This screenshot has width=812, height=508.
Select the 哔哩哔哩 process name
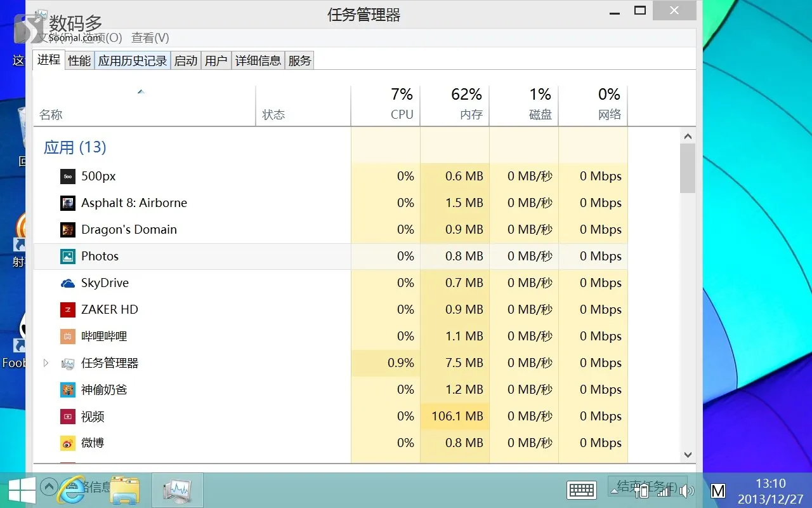104,337
